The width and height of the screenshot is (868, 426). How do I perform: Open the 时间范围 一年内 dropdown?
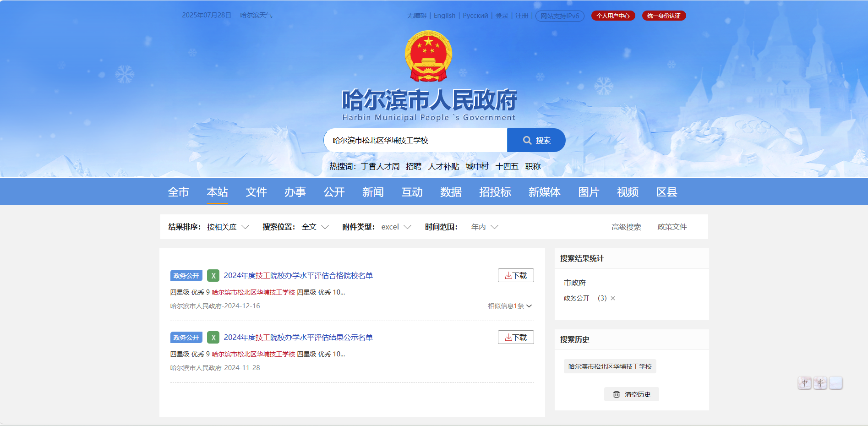coord(481,227)
